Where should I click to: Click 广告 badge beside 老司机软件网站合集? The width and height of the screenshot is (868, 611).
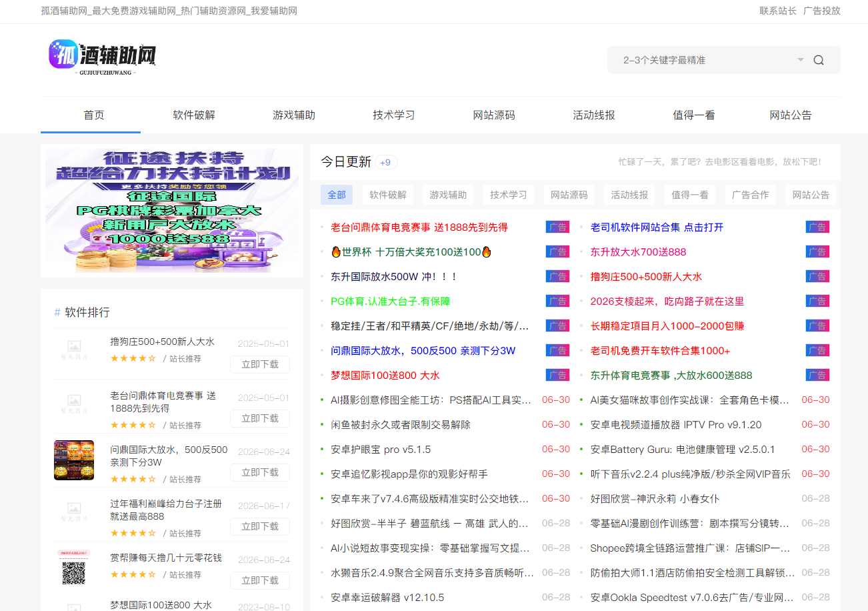click(817, 227)
